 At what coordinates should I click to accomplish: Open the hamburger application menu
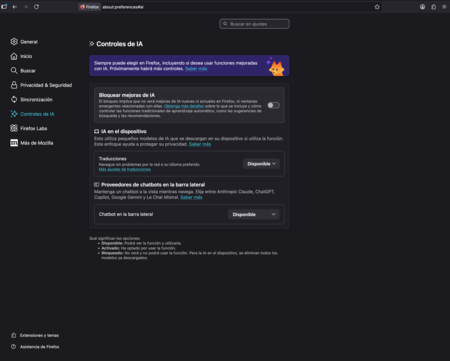(x=444, y=7)
